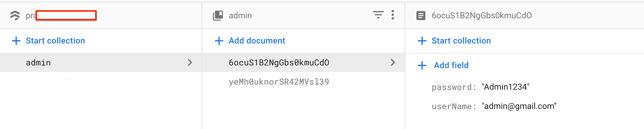Viewport: 644px width, 129px height.
Task: Click the admin breadcrumb title in header
Action: [x=240, y=15]
